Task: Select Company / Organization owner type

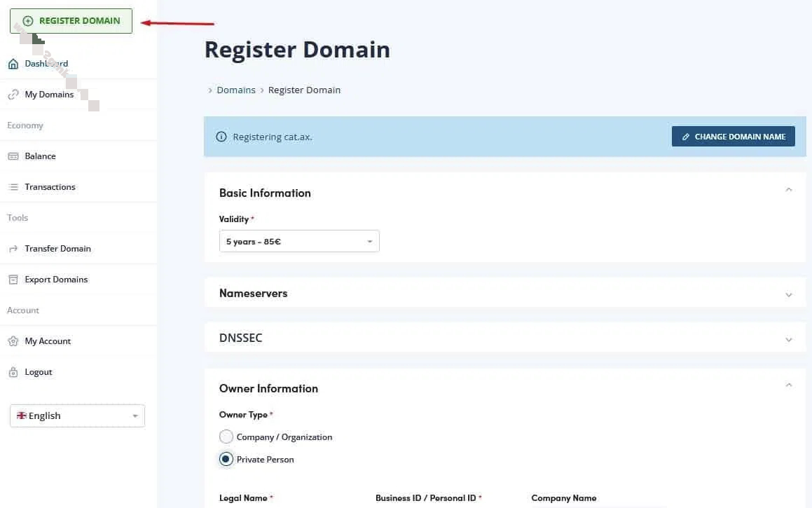Action: click(226, 437)
